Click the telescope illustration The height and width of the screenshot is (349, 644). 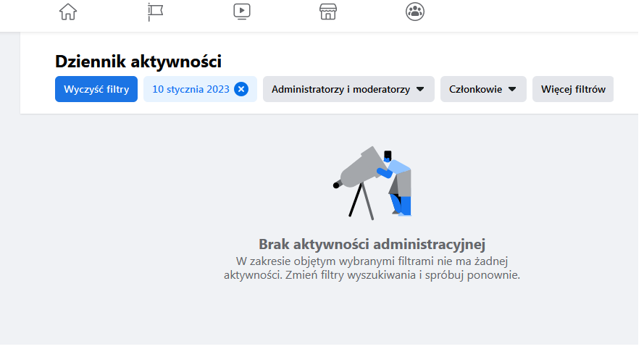click(372, 182)
